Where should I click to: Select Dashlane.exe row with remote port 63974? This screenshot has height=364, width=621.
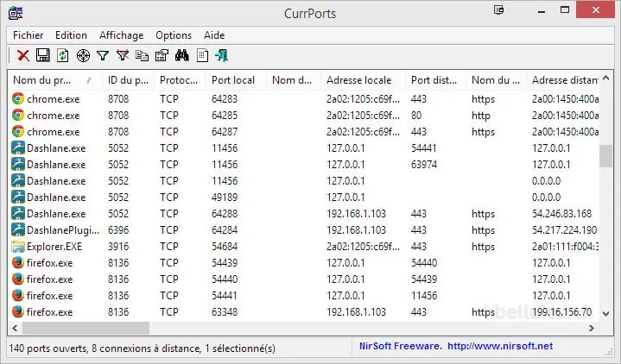(x=303, y=164)
